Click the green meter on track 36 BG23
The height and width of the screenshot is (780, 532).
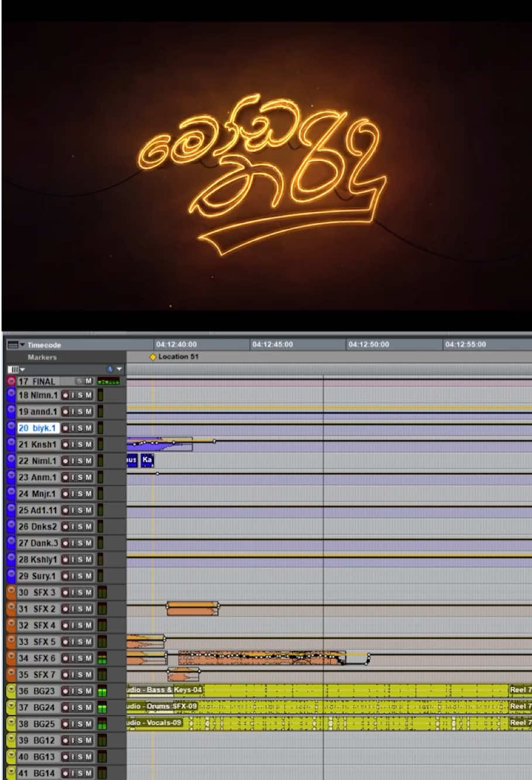101,691
